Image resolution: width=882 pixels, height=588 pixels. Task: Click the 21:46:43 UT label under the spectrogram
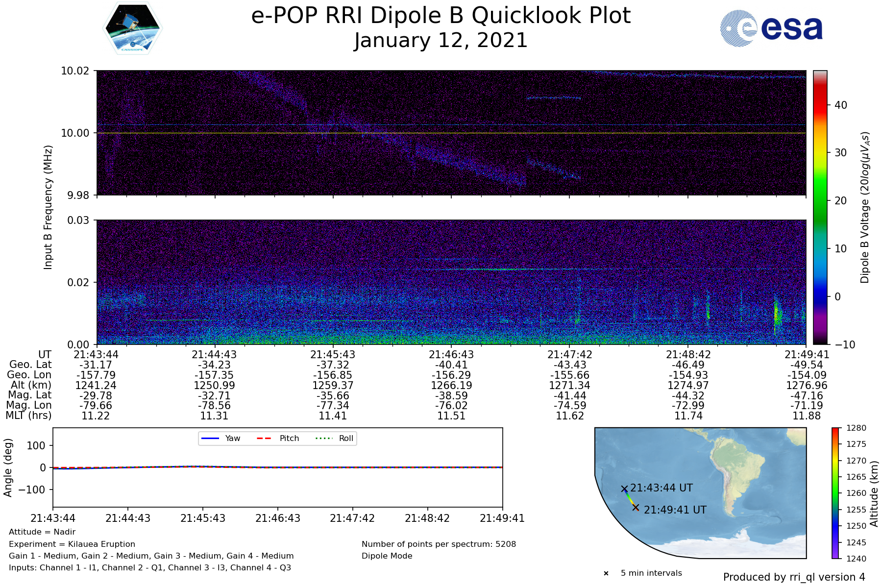(451, 354)
